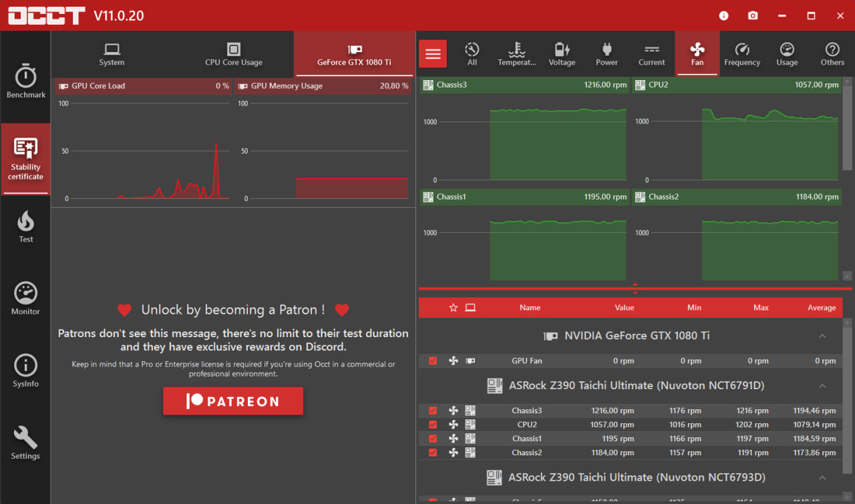This screenshot has width=855, height=504.
Task: Click the GPU Memory Usage graph header
Action: [x=323, y=85]
